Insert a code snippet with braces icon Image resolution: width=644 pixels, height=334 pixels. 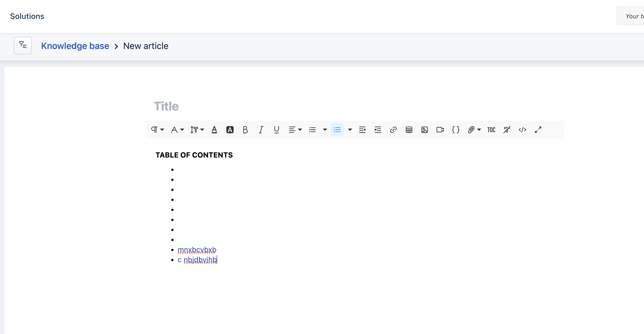click(455, 130)
